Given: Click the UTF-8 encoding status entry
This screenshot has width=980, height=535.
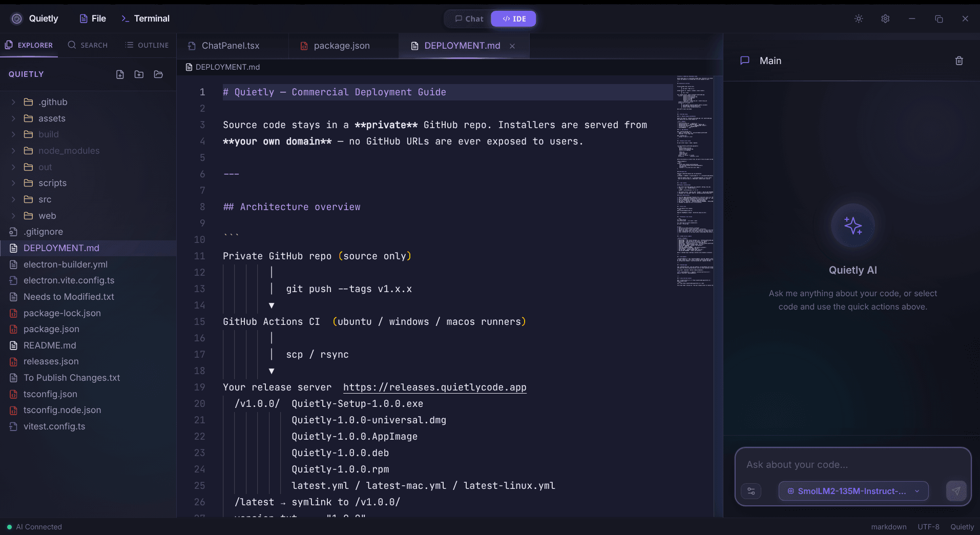Looking at the screenshot, I should (928, 527).
